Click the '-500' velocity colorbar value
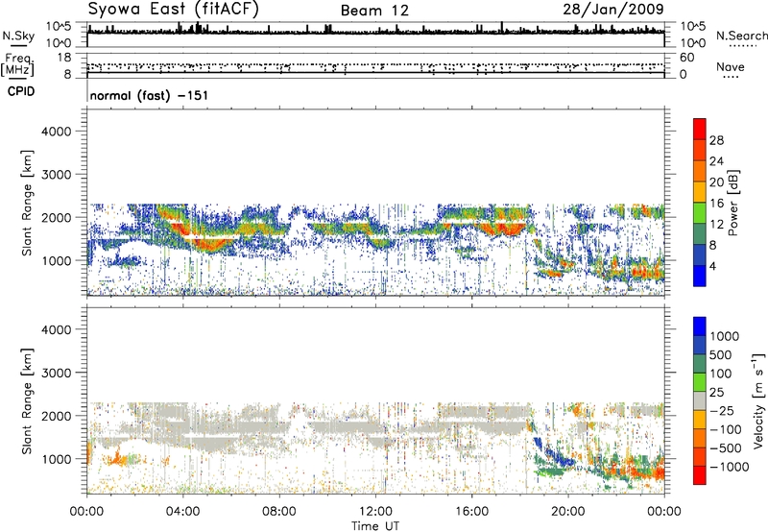 coord(726,447)
